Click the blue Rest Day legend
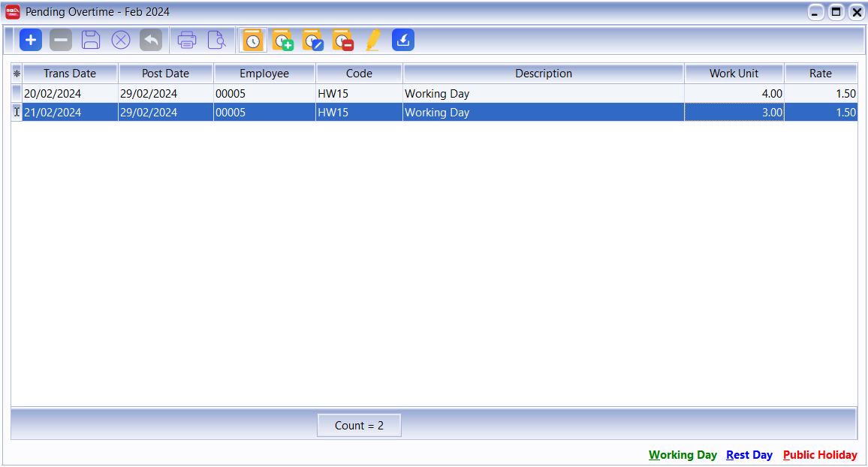The height and width of the screenshot is (467, 868). pyautogui.click(x=749, y=455)
